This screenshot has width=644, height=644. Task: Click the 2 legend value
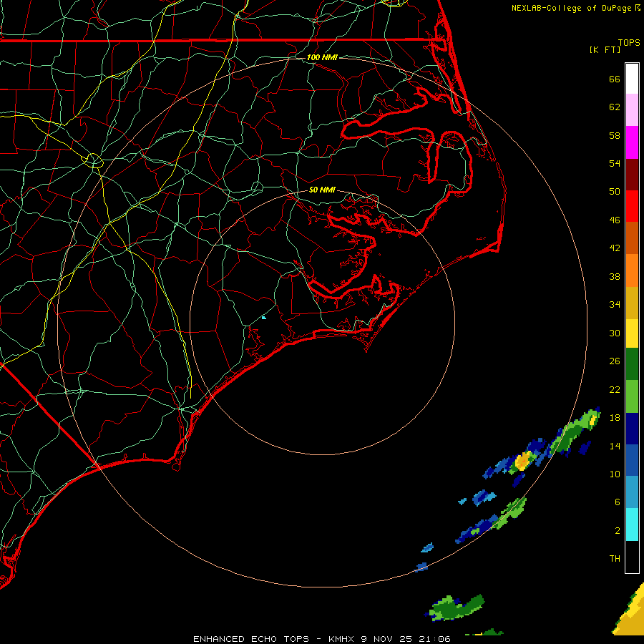click(x=618, y=531)
